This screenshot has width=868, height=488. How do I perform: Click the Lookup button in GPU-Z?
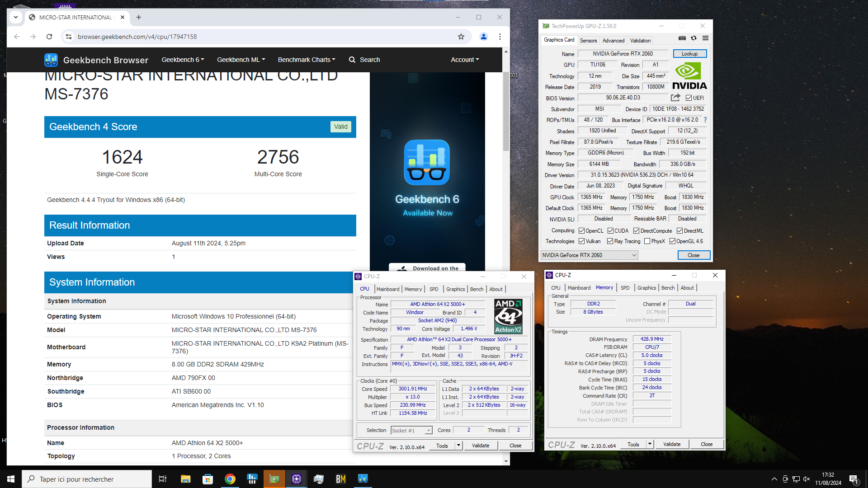689,54
